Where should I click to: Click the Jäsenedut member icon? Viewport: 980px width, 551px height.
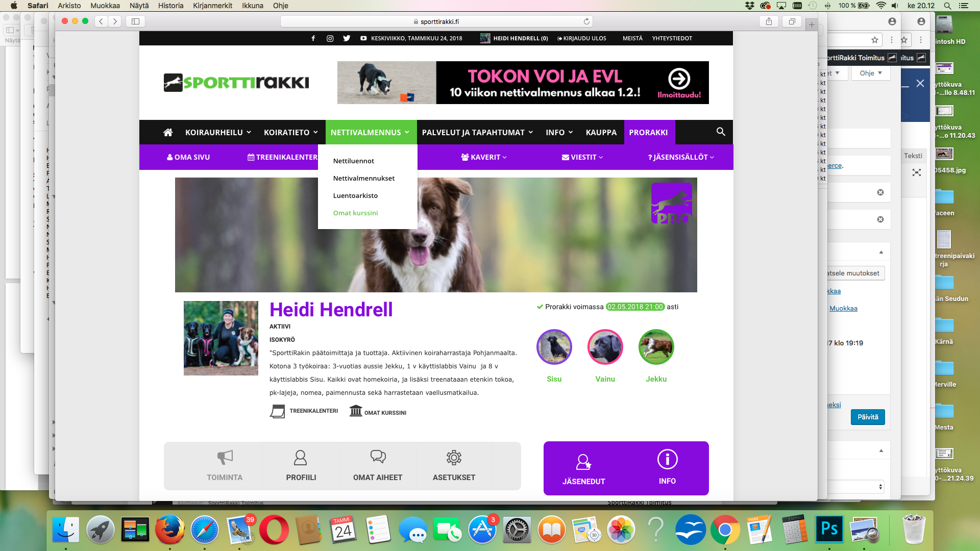point(583,462)
